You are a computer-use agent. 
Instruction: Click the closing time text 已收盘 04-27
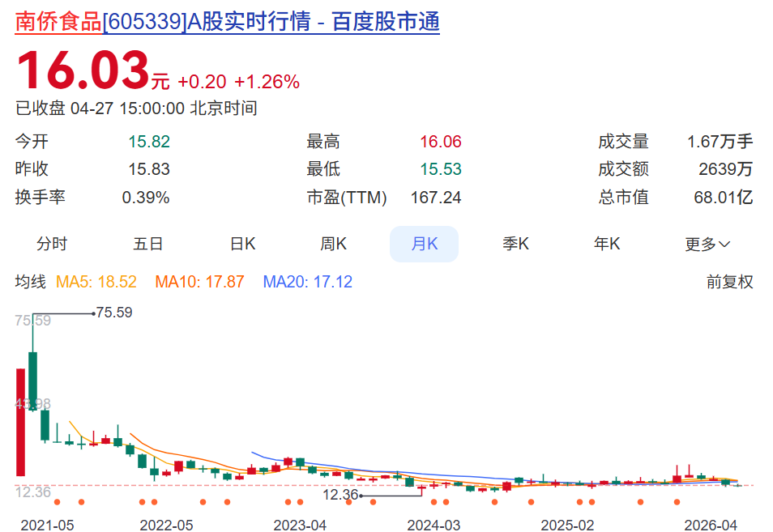tap(65, 109)
